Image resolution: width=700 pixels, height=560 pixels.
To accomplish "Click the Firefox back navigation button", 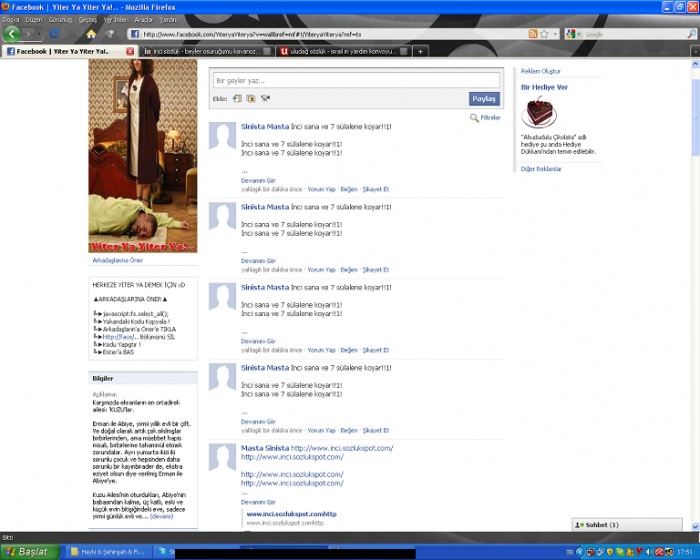I will (12, 33).
